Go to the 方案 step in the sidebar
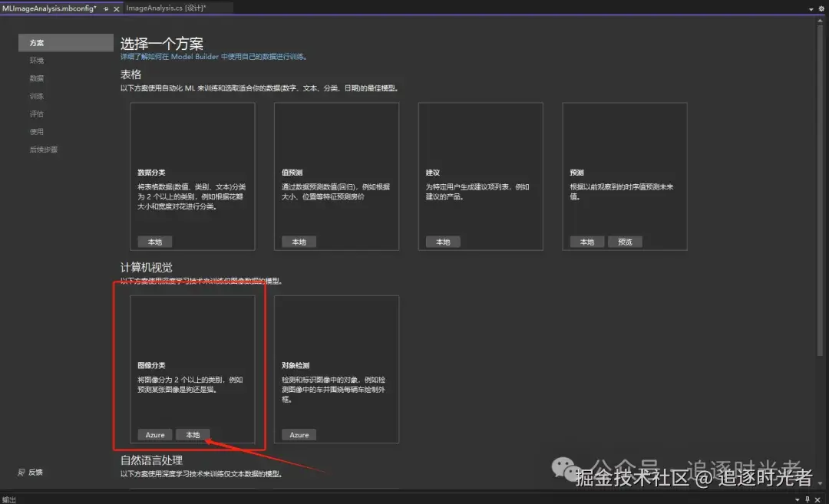Image resolution: width=829 pixels, height=504 pixels. click(36, 42)
